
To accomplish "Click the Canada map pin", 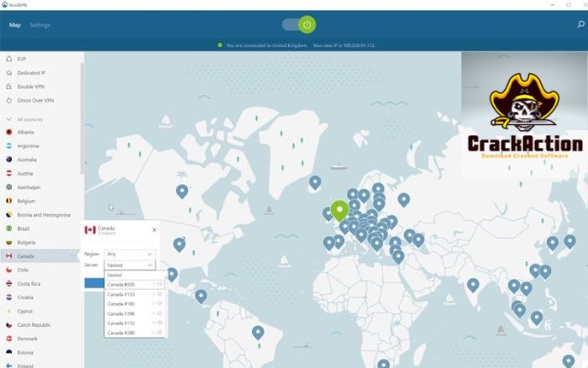I will coord(182,192).
